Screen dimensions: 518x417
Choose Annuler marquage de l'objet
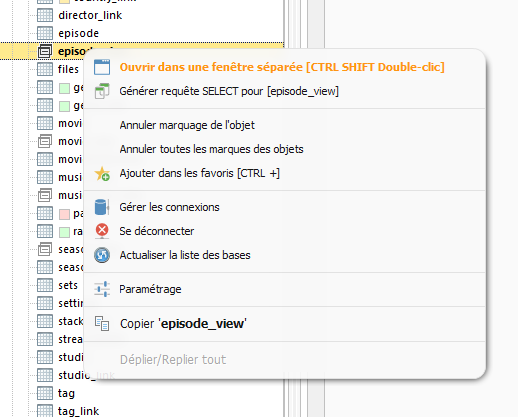tap(187, 125)
